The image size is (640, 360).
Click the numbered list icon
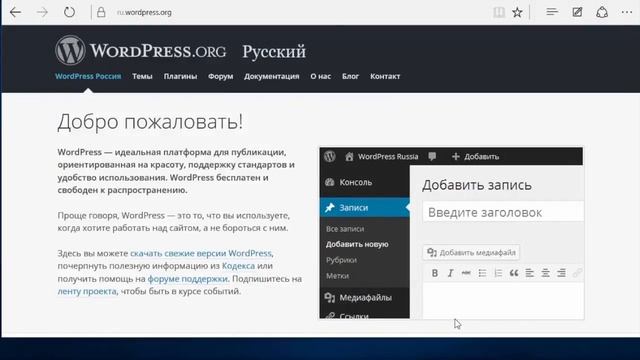[498, 273]
